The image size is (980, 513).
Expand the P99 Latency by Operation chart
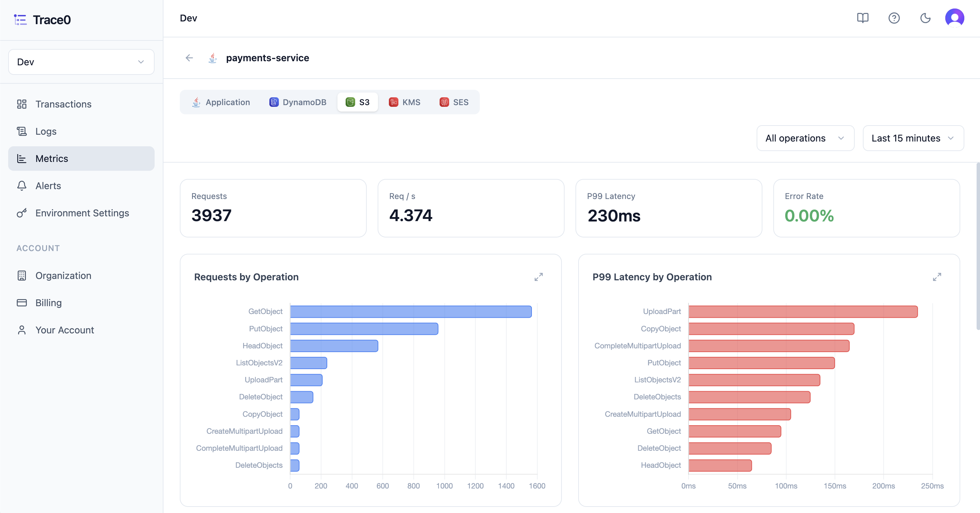pyautogui.click(x=937, y=277)
